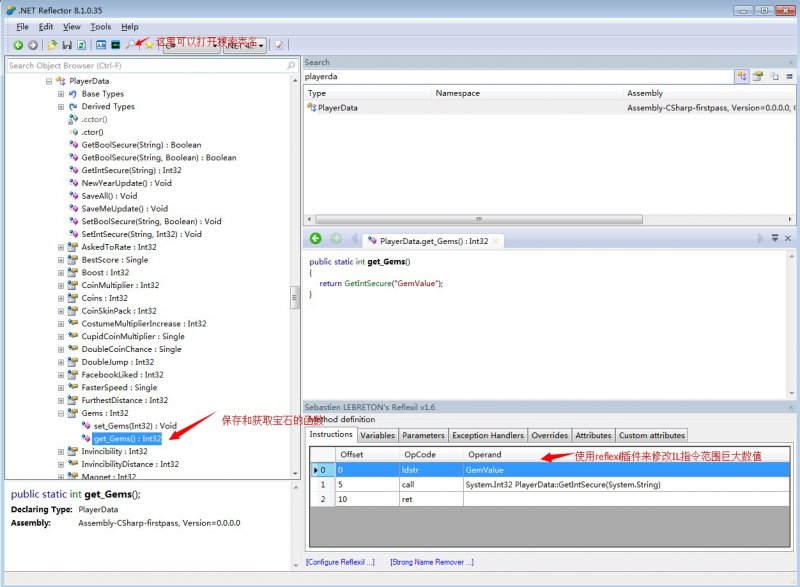The image size is (800, 587).
Task: Click the grey Forward arrow in the main toolbar
Action: tap(33, 45)
